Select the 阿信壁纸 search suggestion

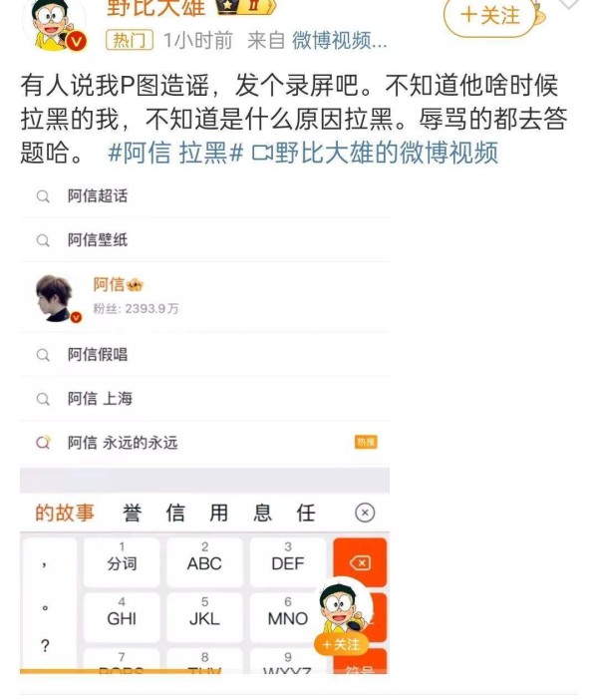pos(205,240)
